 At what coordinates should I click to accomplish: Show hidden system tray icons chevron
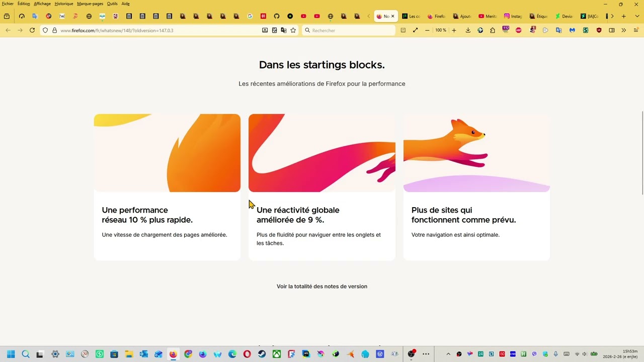448,354
